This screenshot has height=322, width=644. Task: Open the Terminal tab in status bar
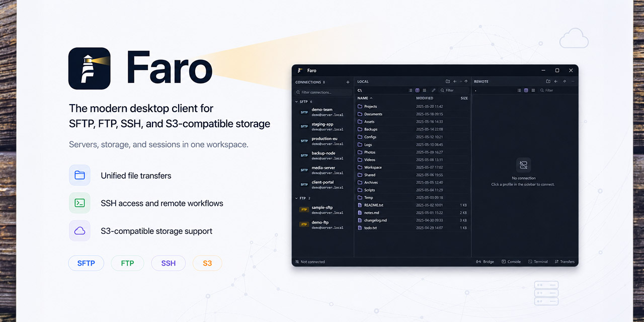(x=538, y=262)
